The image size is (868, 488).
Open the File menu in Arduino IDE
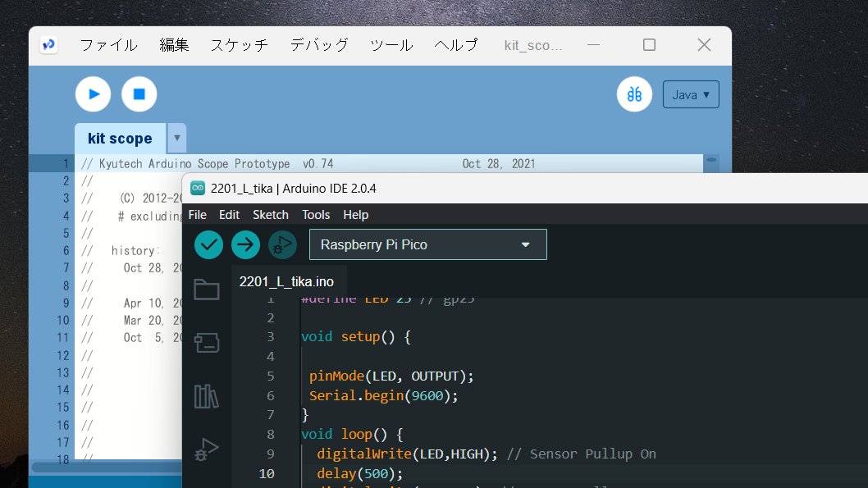pos(198,215)
